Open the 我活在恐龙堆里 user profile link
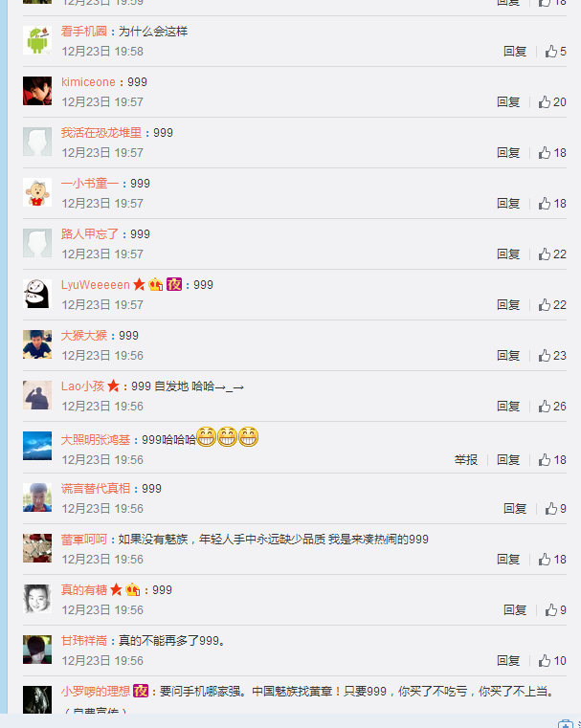581x728 pixels. click(101, 133)
